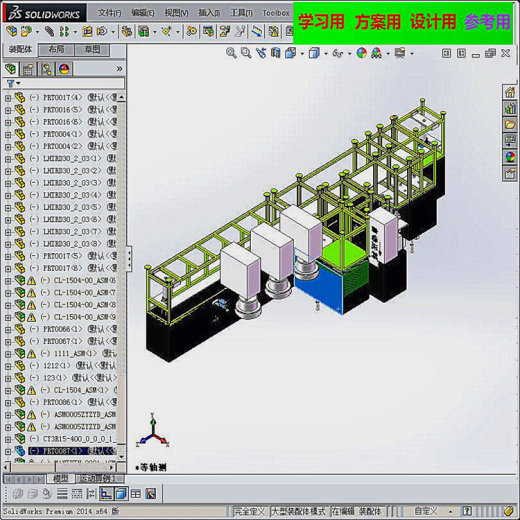Image resolution: width=520 pixels, height=520 pixels.
Task: Toggle the Section View icon
Action: point(275,53)
